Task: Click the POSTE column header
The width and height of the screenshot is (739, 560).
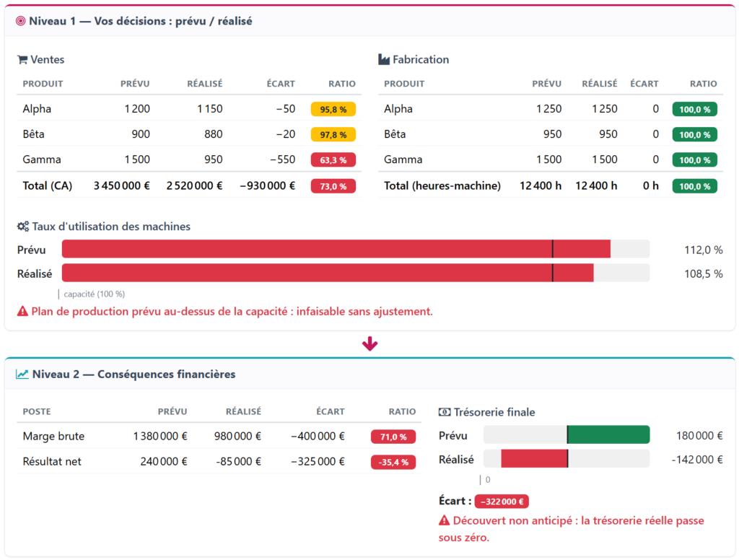Action: tap(37, 411)
